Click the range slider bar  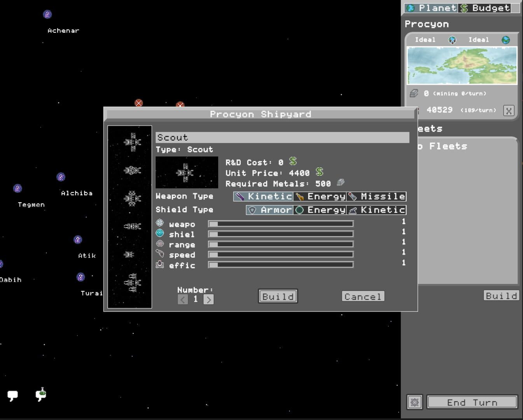[281, 244]
